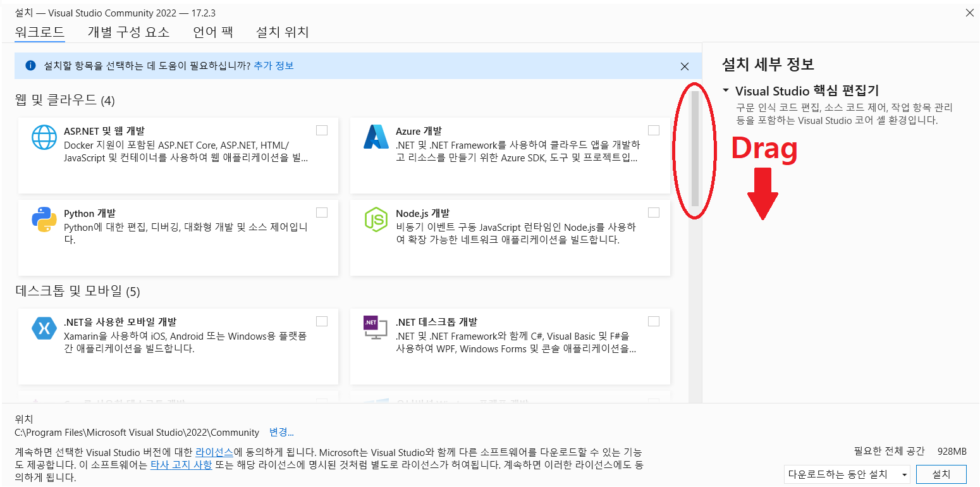
Task: Click the .NET을 사용한 모바일 개발 title
Action: [120, 322]
